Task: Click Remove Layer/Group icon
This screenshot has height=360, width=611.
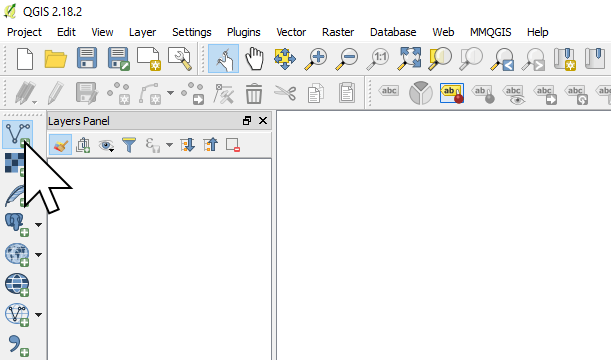Action: [x=233, y=145]
